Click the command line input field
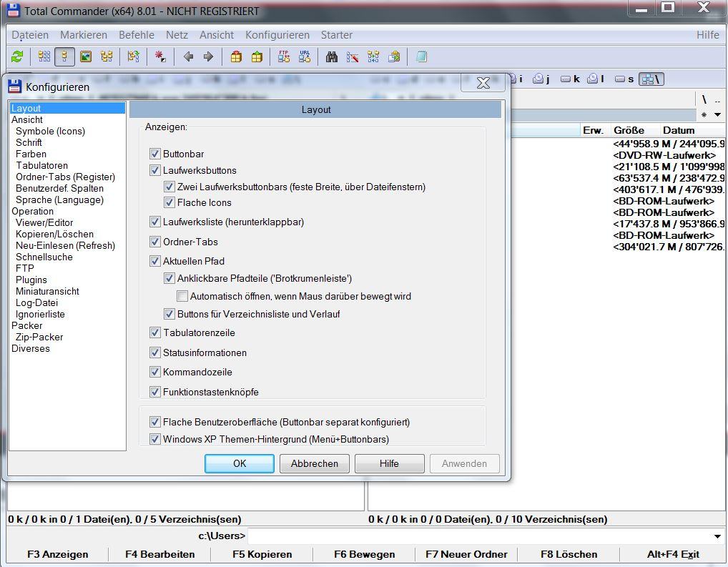728x567 pixels. (x=480, y=536)
